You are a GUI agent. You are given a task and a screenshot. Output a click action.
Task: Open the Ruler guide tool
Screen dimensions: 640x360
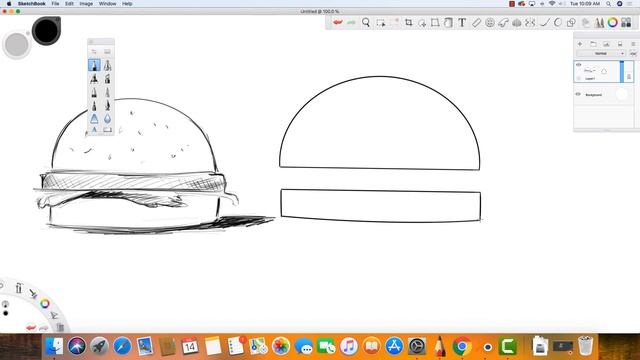click(476, 22)
